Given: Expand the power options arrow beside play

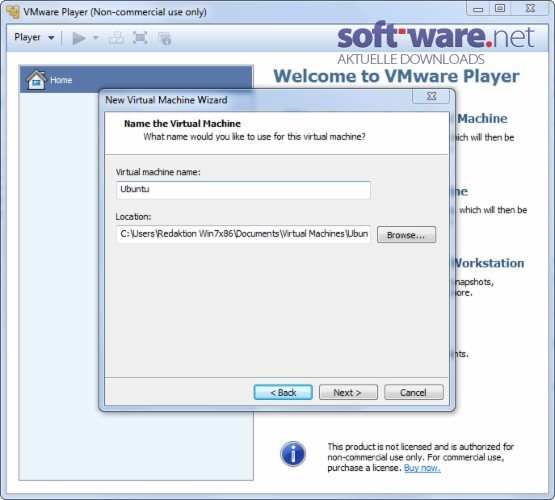Looking at the screenshot, I should click(x=96, y=38).
